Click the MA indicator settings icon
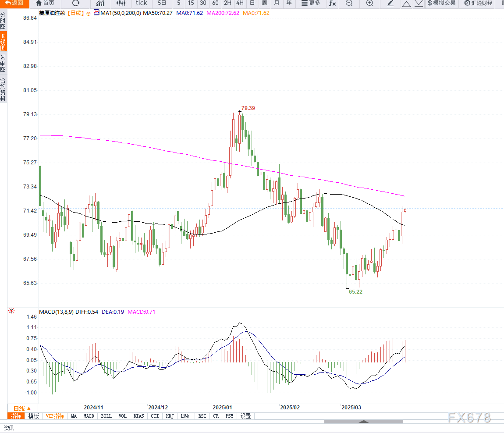The width and height of the screenshot is (504, 433). 96,13
